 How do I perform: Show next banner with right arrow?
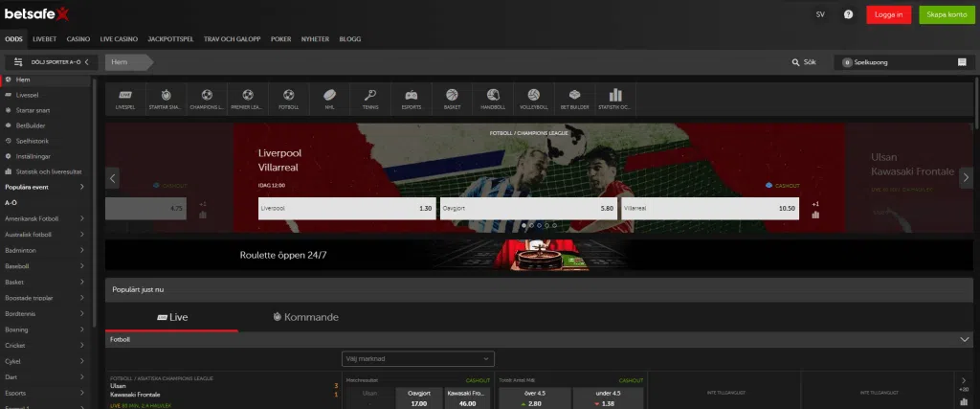click(965, 178)
